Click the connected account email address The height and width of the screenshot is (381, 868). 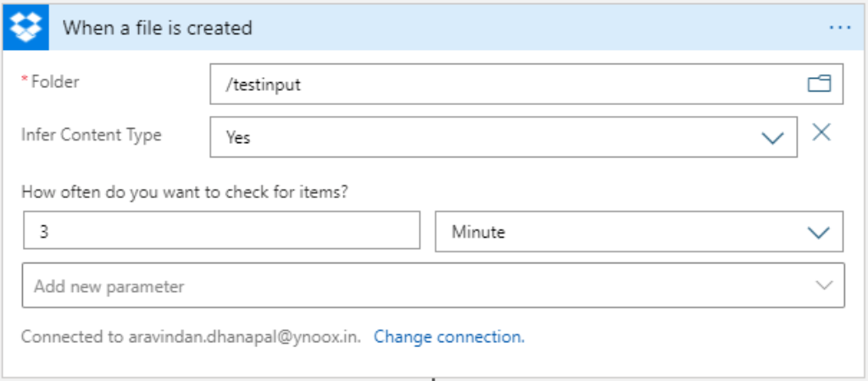[x=245, y=336]
